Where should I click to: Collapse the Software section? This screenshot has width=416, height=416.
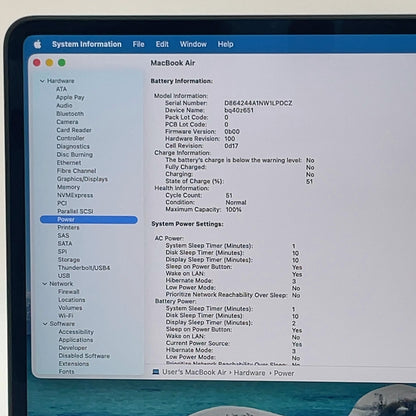click(x=45, y=324)
